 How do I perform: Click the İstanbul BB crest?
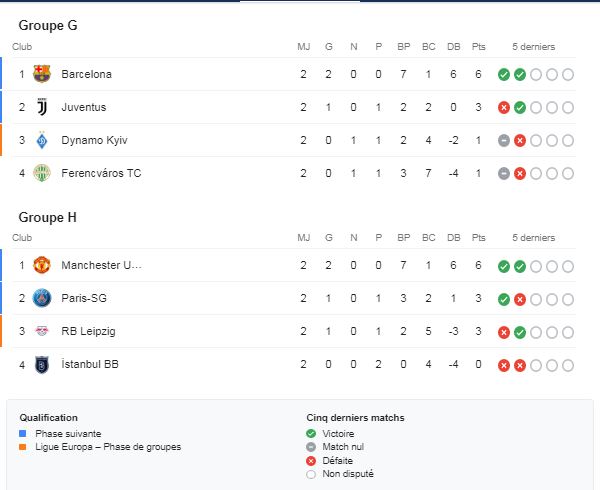(x=42, y=365)
